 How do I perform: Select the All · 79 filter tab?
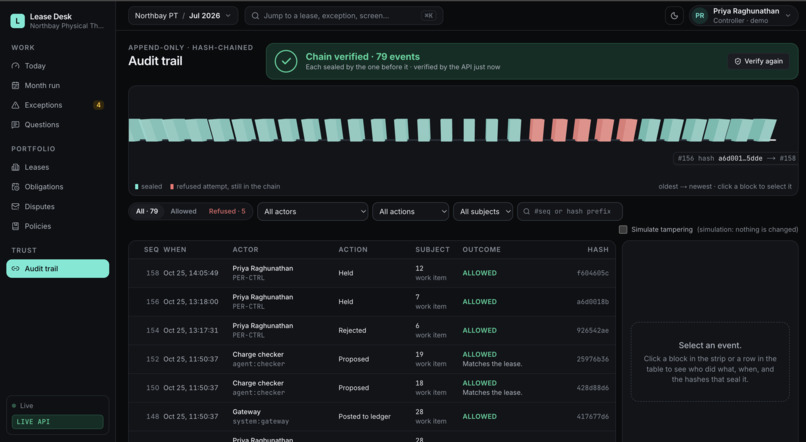tap(146, 211)
